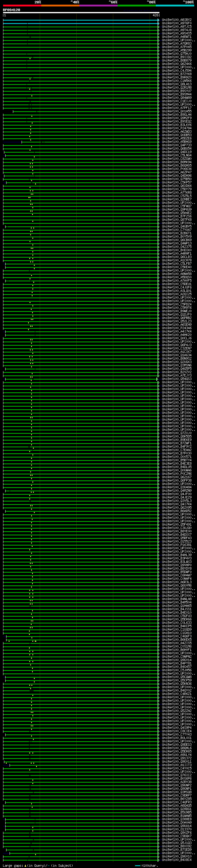Screen dimensions: 197x868
Task: Click the UniRef100_Q6Z4K6 label
Action: point(177,64)
